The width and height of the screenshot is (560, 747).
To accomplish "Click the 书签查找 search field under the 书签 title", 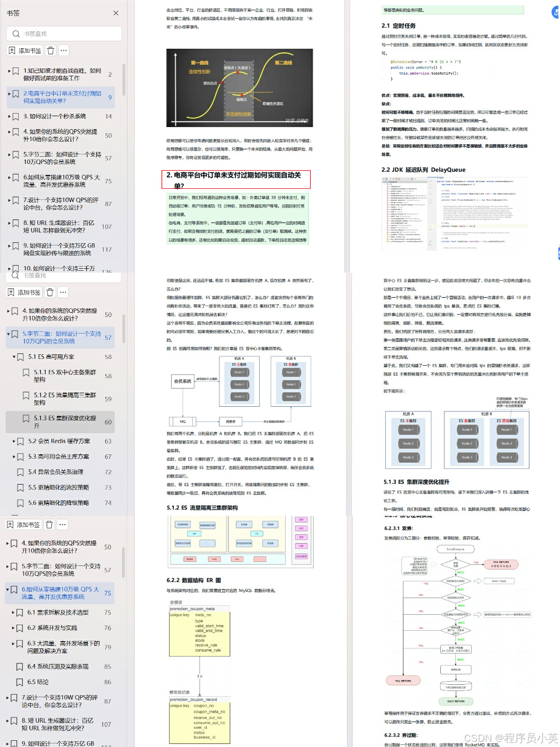I will point(64,34).
